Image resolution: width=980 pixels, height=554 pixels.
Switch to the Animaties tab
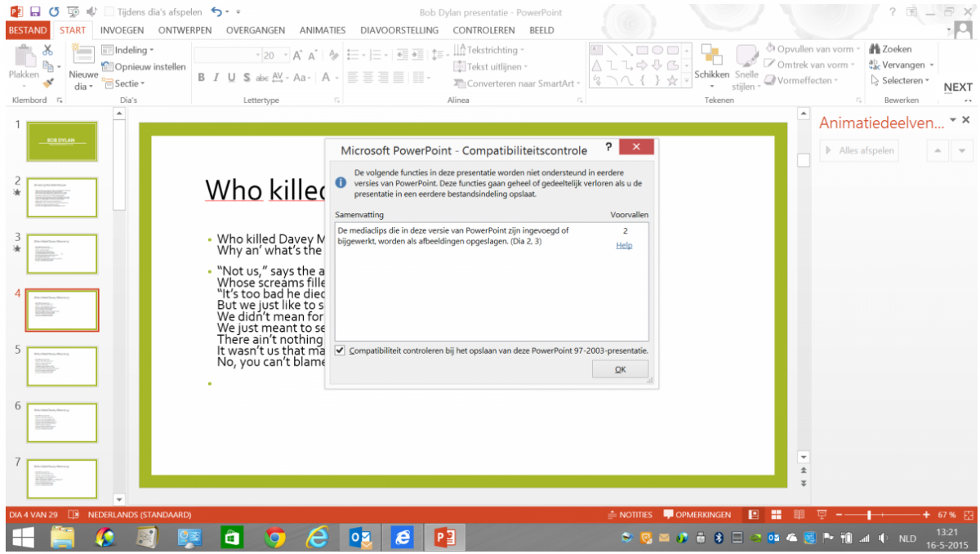click(322, 30)
